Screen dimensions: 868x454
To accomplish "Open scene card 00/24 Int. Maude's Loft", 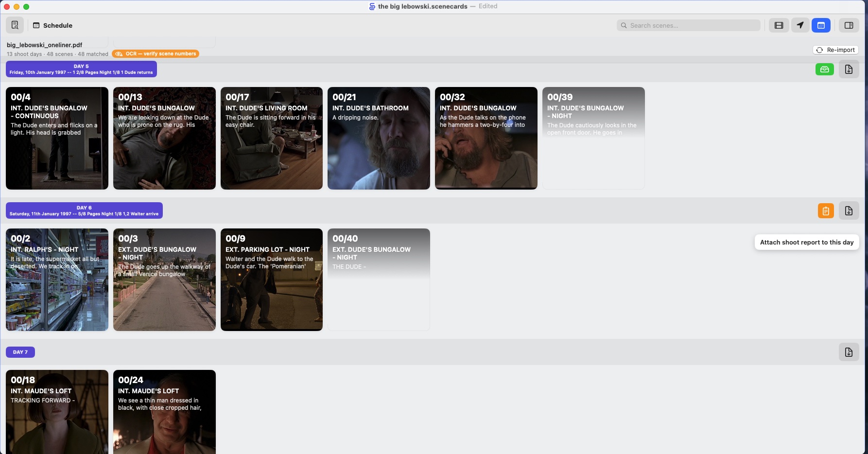I will coord(164,412).
